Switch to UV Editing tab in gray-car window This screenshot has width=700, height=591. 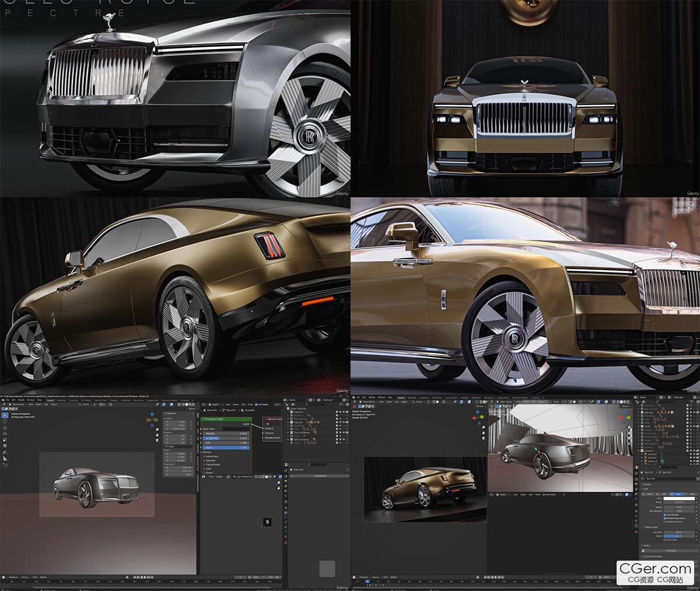tap(85, 400)
